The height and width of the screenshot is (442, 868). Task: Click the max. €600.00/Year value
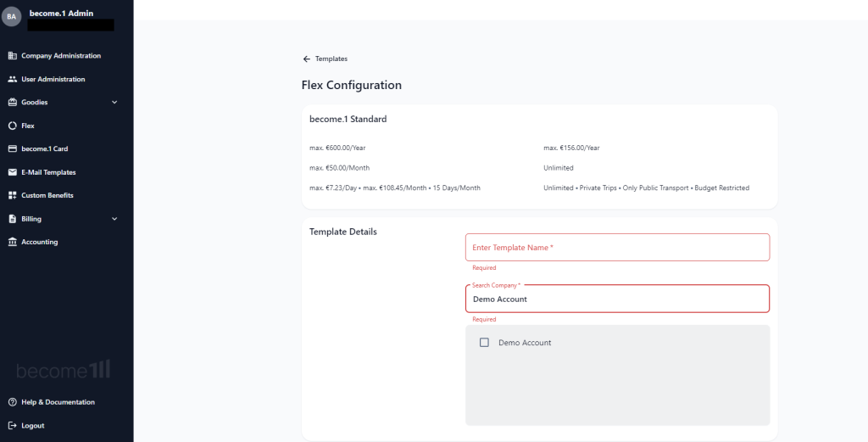pyautogui.click(x=337, y=148)
